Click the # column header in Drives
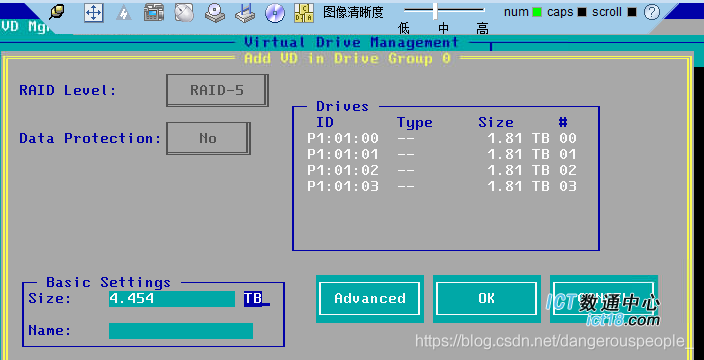Screen dimensions: 704x360 tap(563, 122)
